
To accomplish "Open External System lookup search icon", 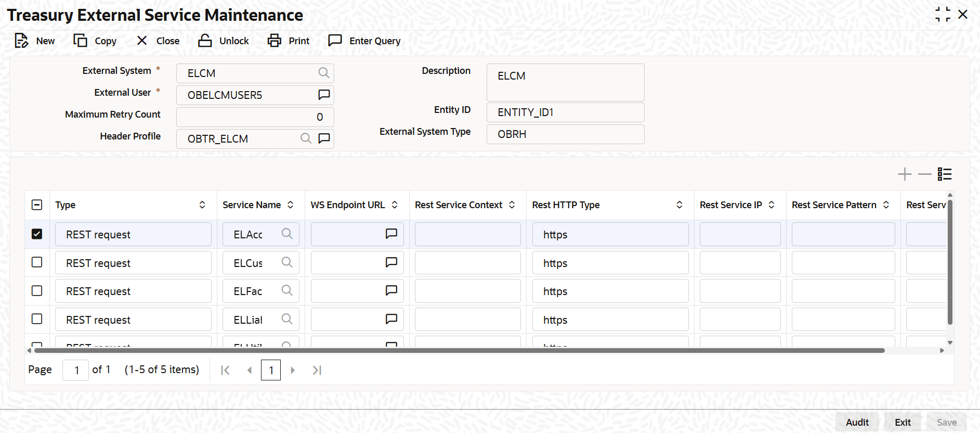I will coord(324,73).
